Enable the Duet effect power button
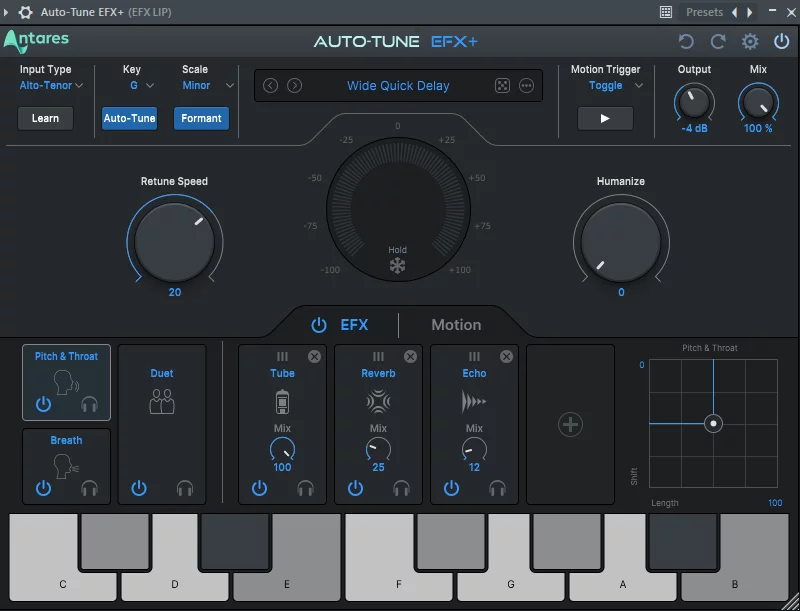 [139, 488]
